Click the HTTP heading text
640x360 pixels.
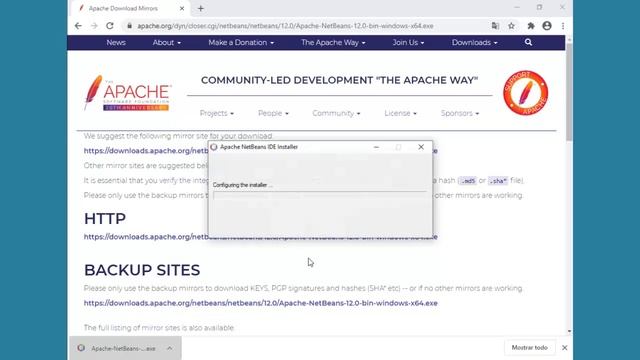coord(105,219)
